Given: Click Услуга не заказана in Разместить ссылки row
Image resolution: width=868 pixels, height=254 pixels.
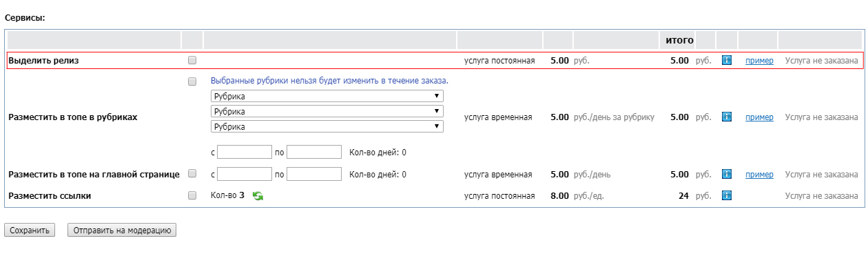Looking at the screenshot, I should [x=822, y=196].
